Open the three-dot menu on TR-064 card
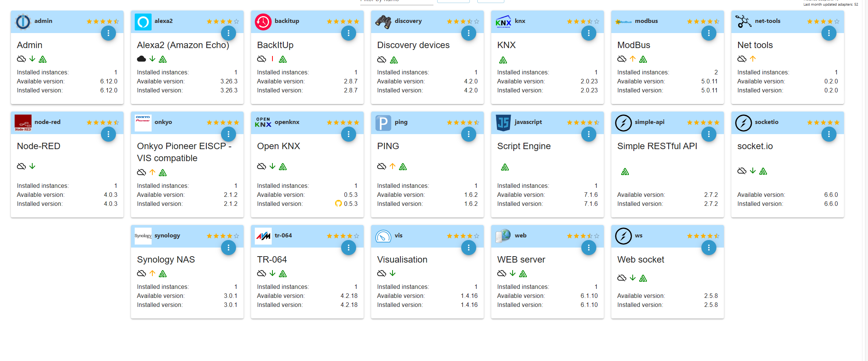This screenshot has height=361, width=868. tap(349, 248)
